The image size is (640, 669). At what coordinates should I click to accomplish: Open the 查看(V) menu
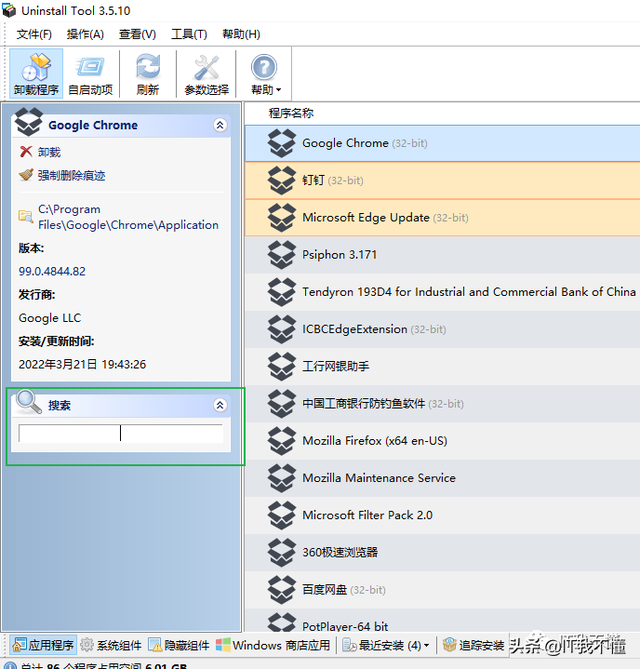point(137,34)
